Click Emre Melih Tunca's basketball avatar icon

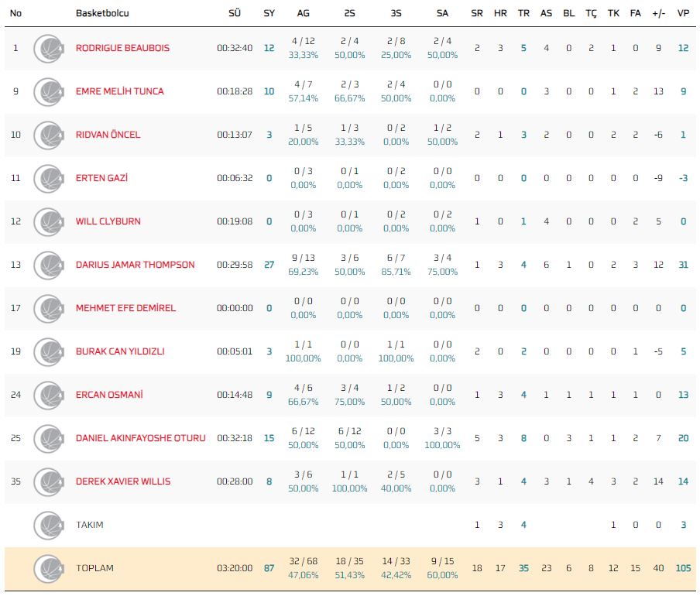tap(48, 91)
